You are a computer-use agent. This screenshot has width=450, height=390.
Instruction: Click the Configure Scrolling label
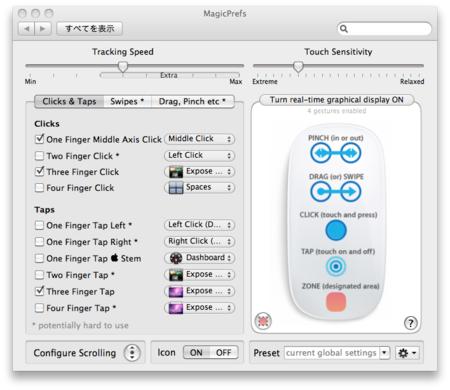coord(75,353)
